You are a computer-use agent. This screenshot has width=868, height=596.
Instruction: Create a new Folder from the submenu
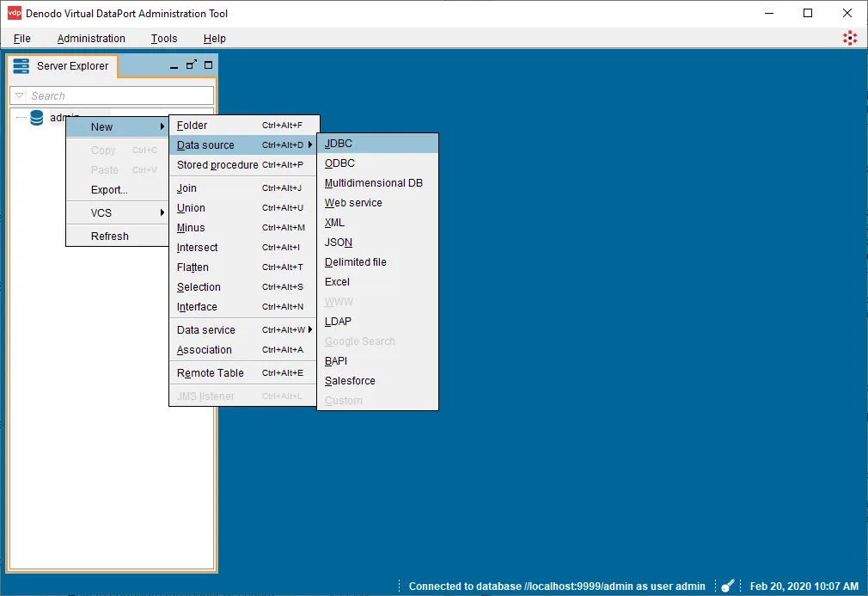[x=190, y=125]
